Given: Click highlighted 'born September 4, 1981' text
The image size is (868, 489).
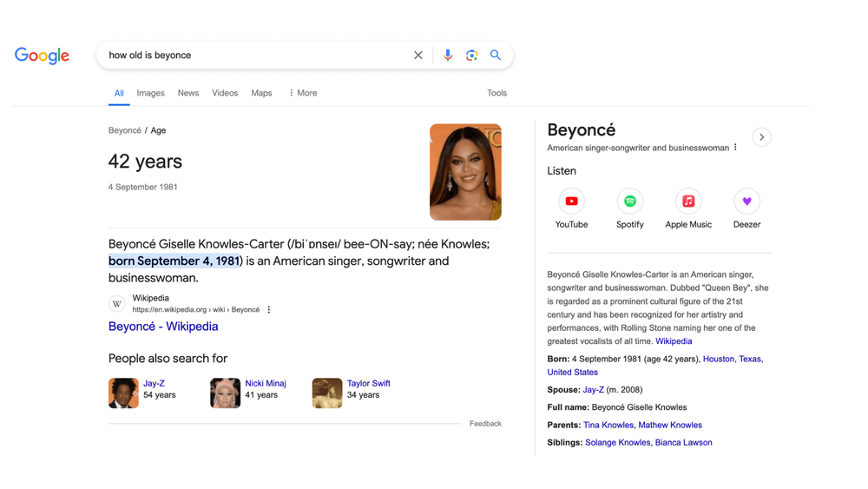Looking at the screenshot, I should coord(174,261).
